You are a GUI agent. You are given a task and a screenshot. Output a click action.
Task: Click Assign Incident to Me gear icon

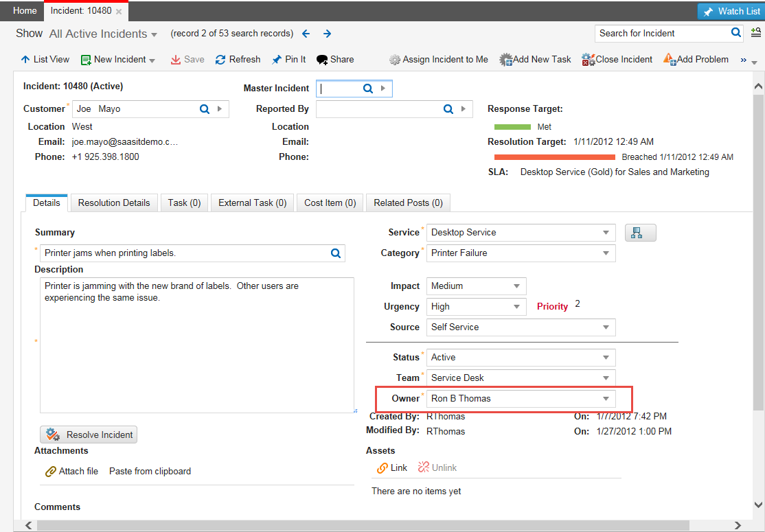(x=395, y=60)
